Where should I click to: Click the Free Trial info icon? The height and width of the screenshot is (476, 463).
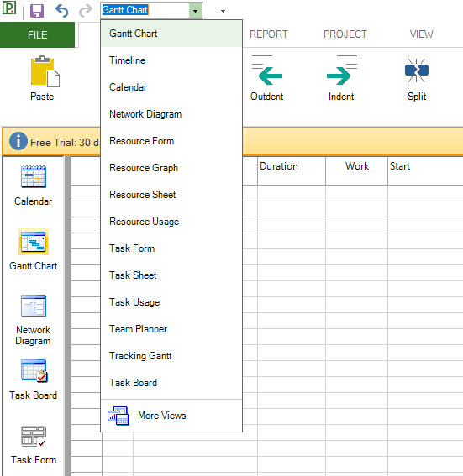point(18,141)
